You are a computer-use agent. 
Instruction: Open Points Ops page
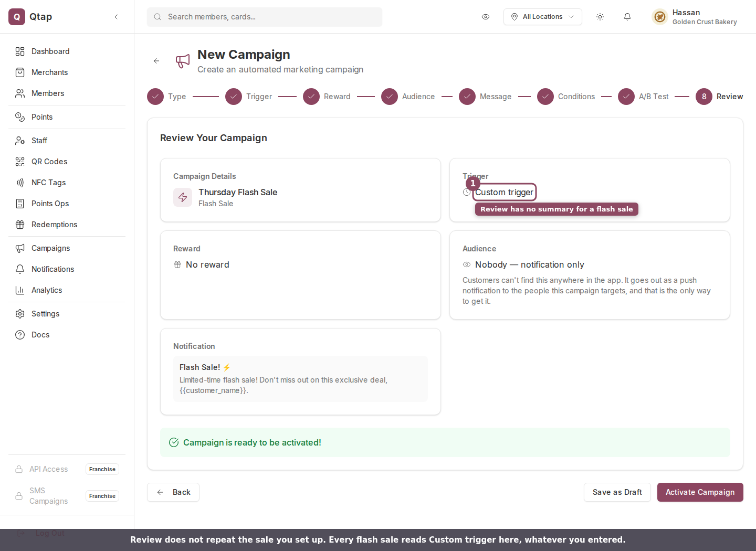pyautogui.click(x=67, y=204)
